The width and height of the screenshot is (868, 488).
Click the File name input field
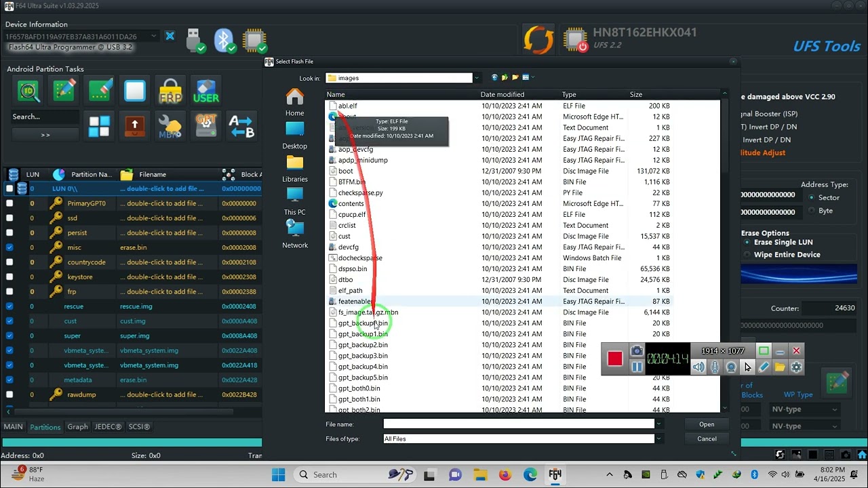[519, 424]
